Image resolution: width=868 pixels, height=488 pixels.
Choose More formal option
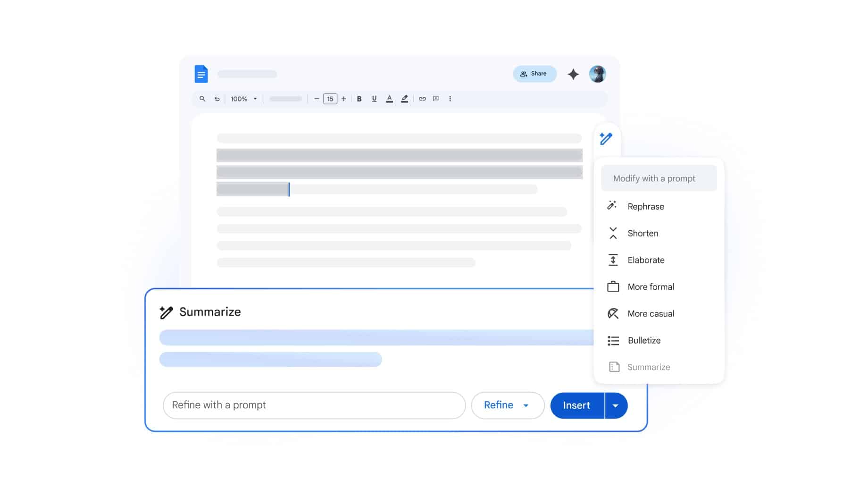point(651,287)
